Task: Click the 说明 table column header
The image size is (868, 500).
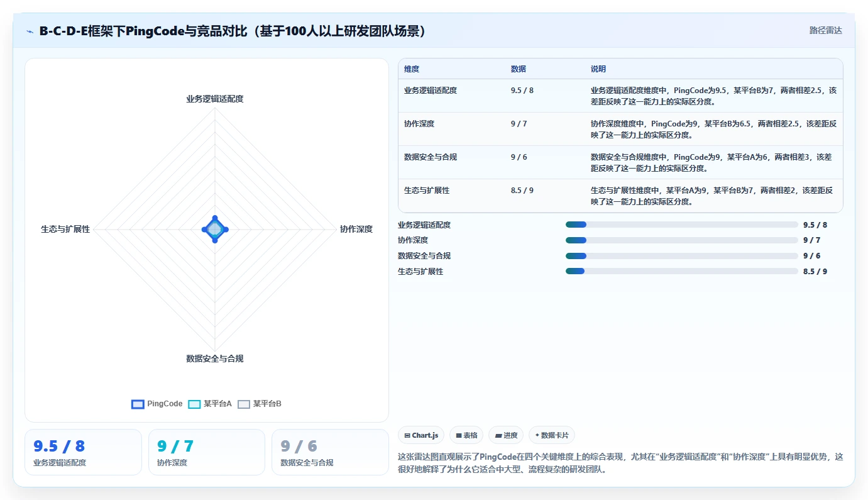Action: tap(598, 69)
